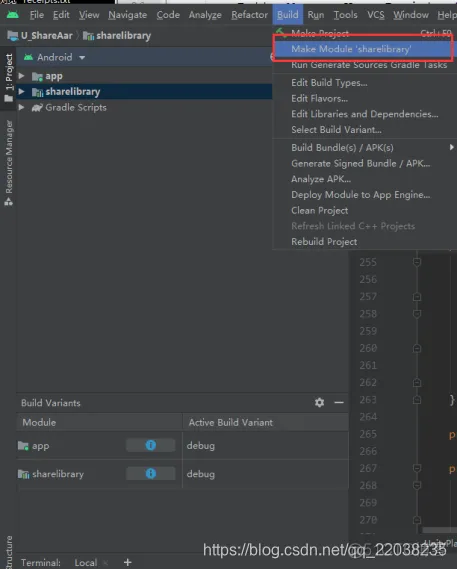Choose Analyze APK...

click(364, 179)
